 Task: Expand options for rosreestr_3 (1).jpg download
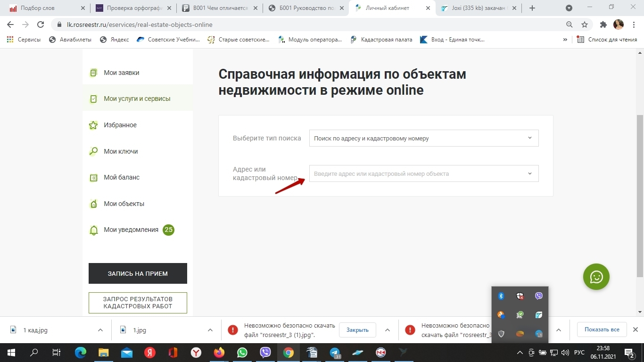click(x=388, y=330)
